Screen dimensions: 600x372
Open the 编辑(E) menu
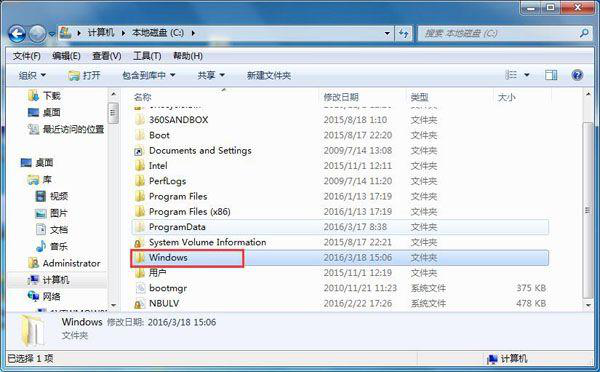click(x=66, y=56)
